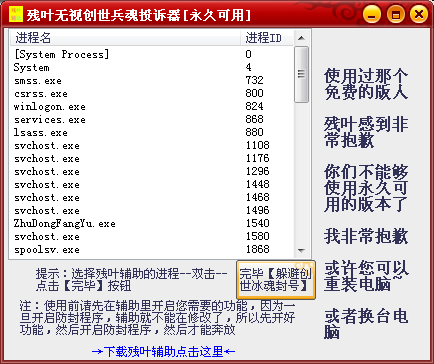The image size is (434, 364).
Task: Select svchost.exe with ID 1580
Action: [x=152, y=236]
